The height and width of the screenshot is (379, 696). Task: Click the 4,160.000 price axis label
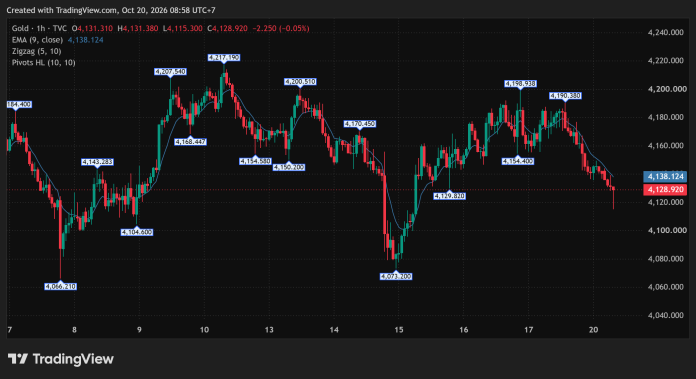coord(666,146)
